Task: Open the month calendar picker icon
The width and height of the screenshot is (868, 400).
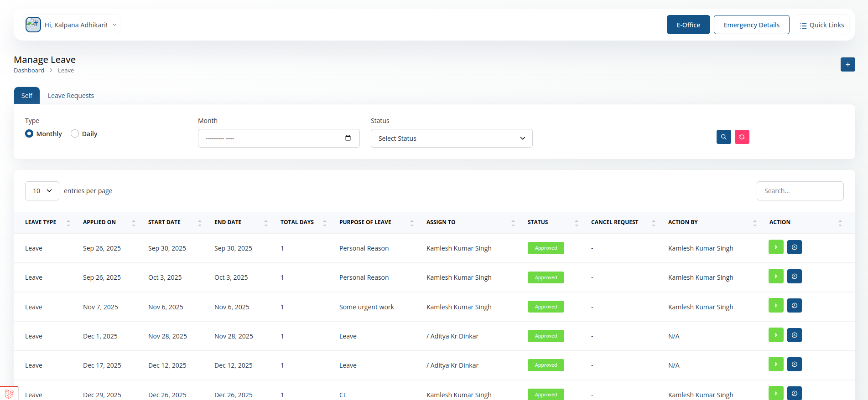Action: (x=348, y=138)
